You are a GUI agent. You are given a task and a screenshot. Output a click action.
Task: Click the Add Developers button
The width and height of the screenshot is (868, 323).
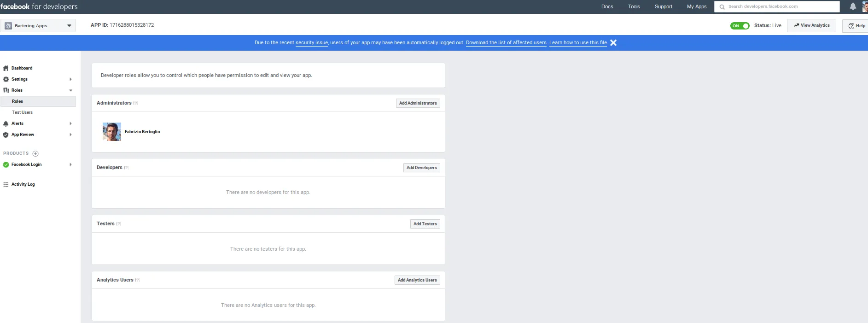pyautogui.click(x=422, y=168)
